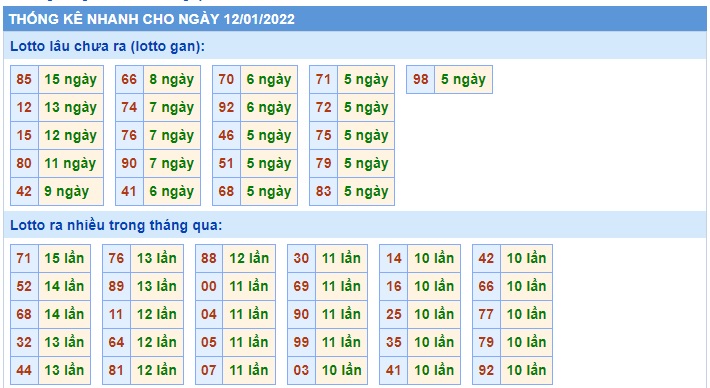Click number 03 in the frequent table
Screen dimensions: 710x388
[x=302, y=370]
